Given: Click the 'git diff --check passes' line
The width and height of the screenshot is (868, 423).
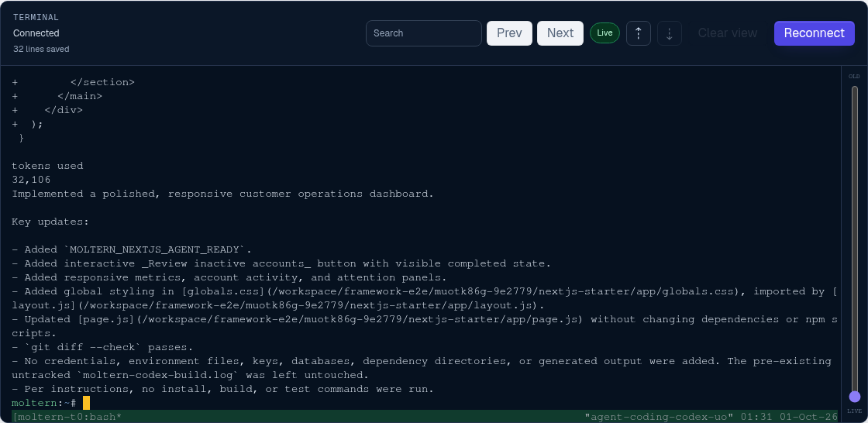Looking at the screenshot, I should tap(102, 347).
